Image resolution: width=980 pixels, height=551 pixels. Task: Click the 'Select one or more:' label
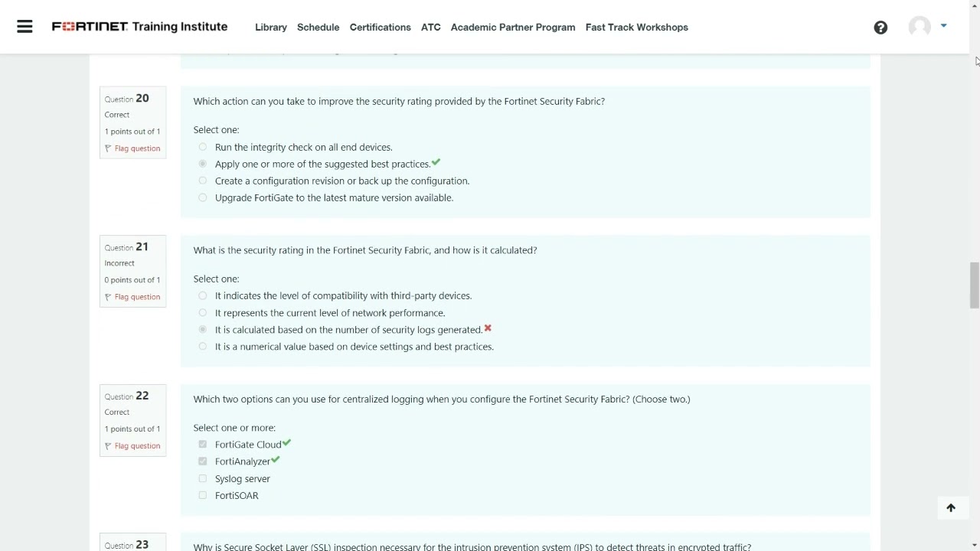click(x=234, y=428)
